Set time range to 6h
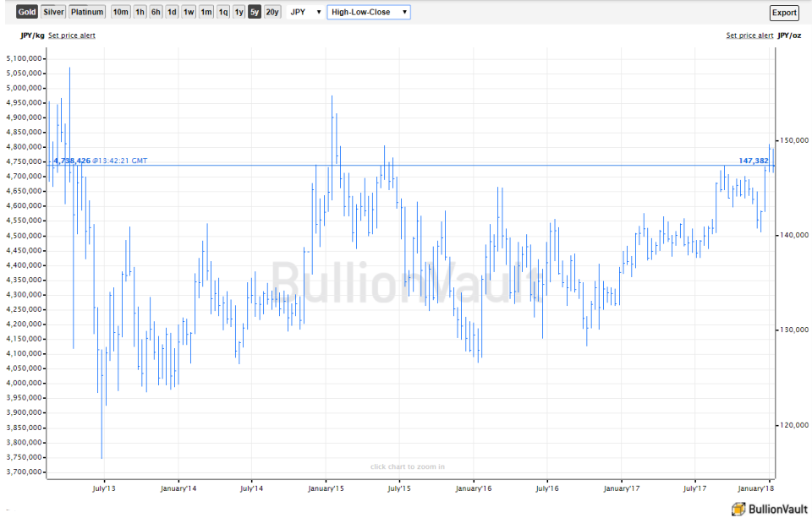The height and width of the screenshot is (518, 812). (x=156, y=12)
